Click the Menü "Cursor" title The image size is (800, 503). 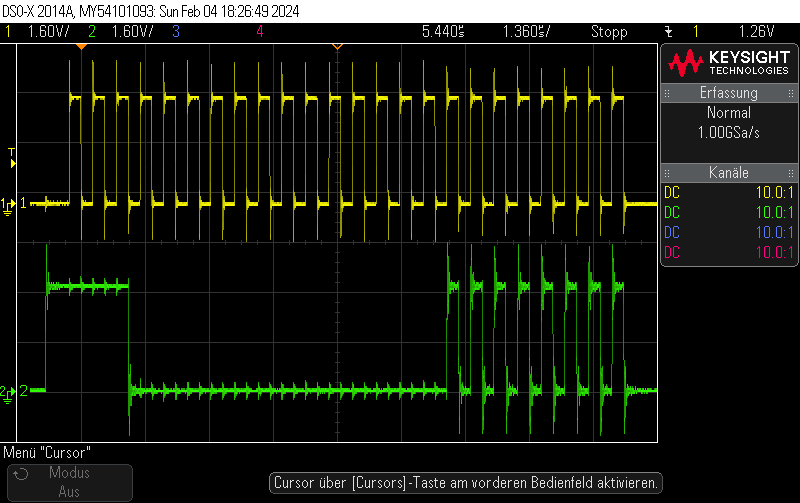[47, 452]
